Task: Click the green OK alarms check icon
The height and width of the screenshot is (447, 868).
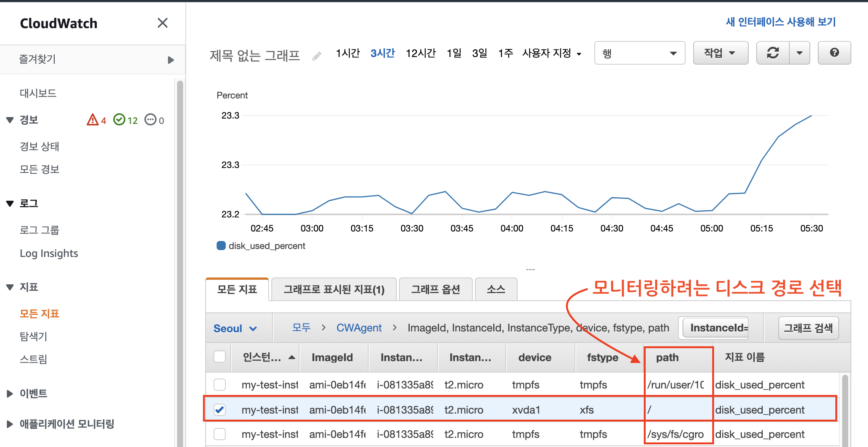Action: tap(119, 120)
